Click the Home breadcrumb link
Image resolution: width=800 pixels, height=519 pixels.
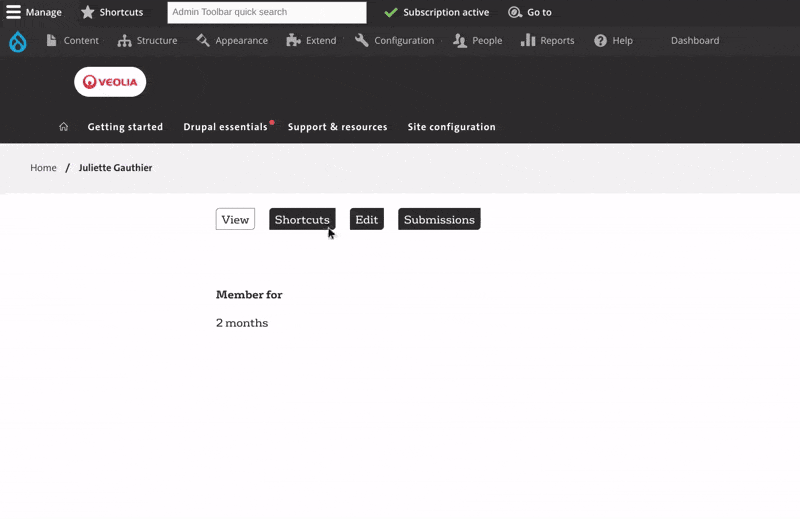[x=43, y=168]
